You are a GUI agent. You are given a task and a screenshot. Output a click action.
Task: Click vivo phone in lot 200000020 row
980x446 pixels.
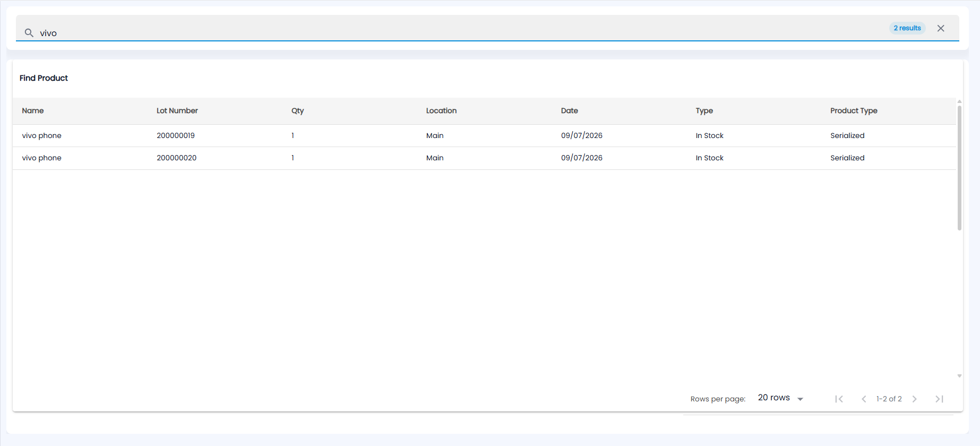point(42,158)
